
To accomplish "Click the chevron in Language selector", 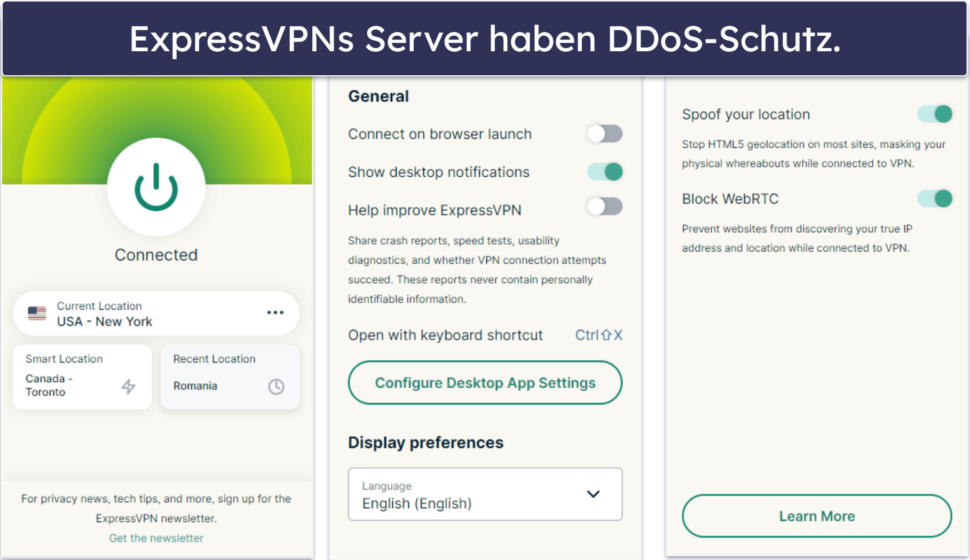I will [593, 494].
